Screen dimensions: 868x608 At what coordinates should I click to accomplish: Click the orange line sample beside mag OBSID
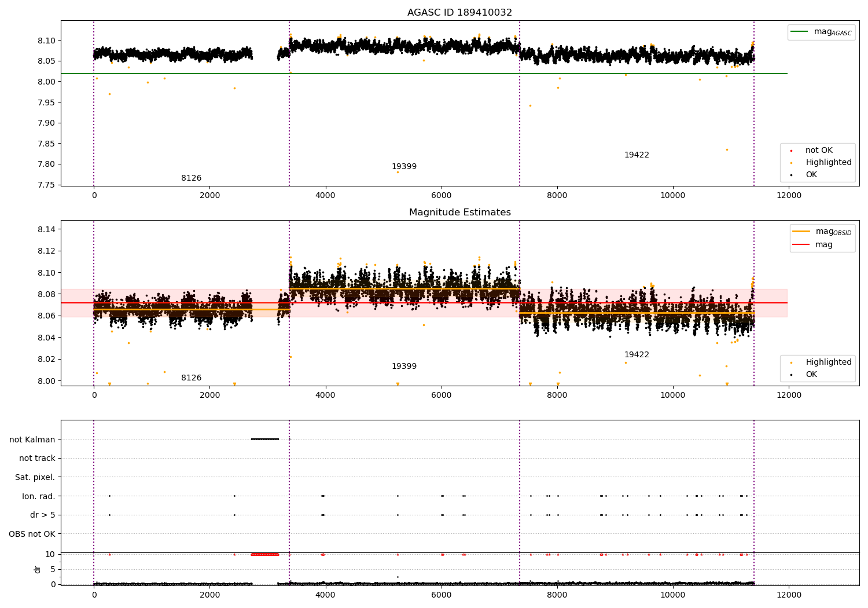(x=801, y=232)
